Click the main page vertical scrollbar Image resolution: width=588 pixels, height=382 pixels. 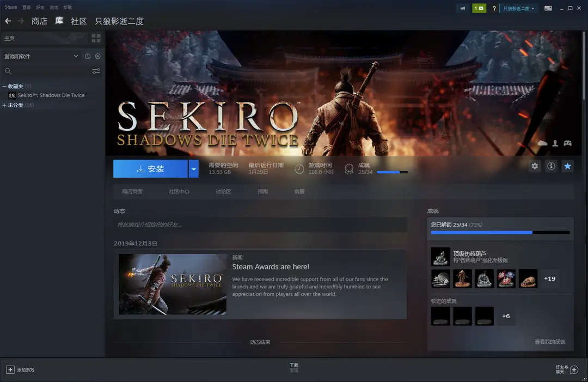click(x=584, y=65)
